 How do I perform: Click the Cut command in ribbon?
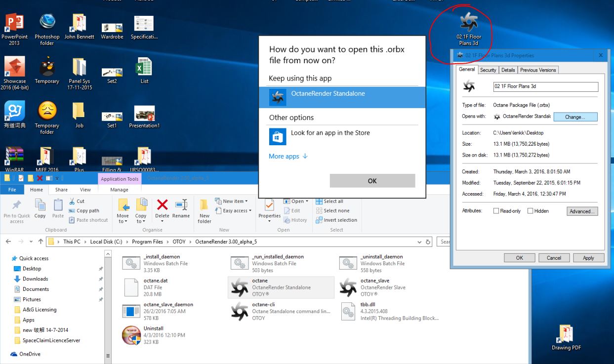[x=77, y=202]
